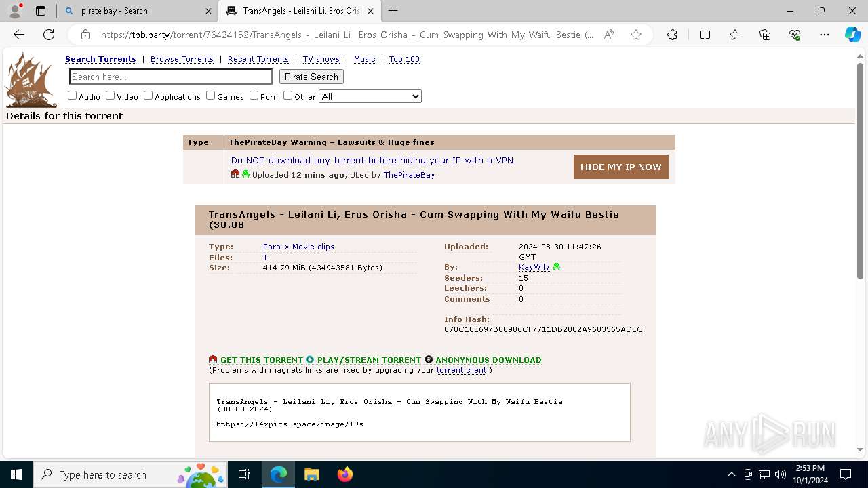
Task: Click the Windows taskbar search box
Action: pos(130,474)
